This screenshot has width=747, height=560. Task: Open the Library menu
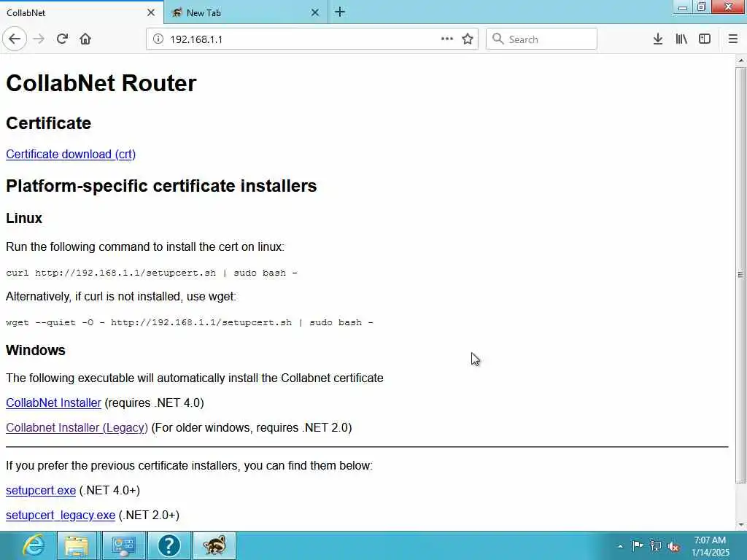[681, 39]
